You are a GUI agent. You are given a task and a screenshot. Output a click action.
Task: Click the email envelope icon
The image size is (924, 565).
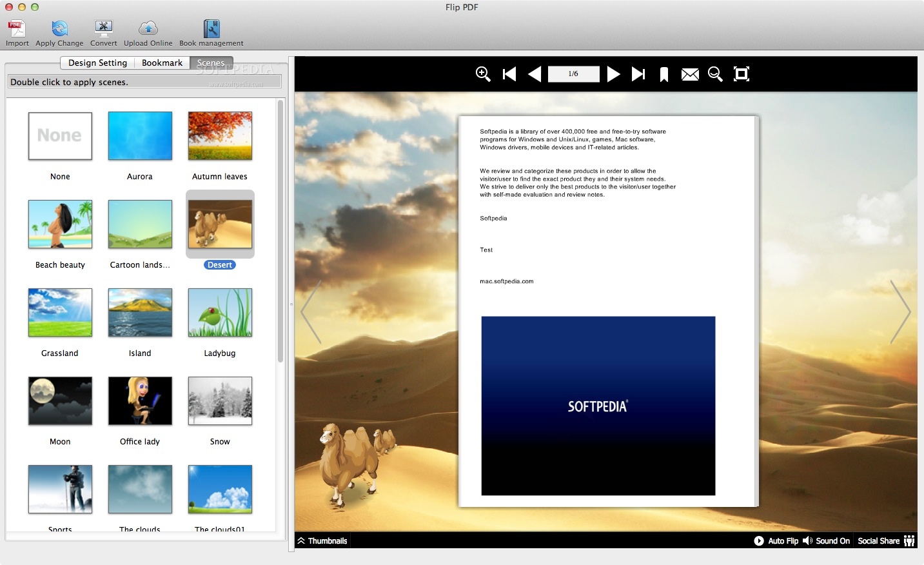coord(690,75)
